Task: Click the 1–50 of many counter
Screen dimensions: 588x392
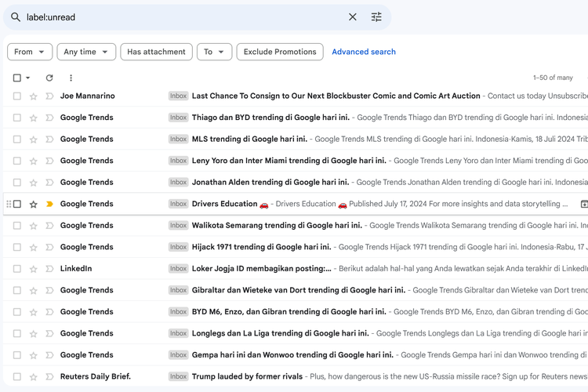Action: click(x=554, y=78)
